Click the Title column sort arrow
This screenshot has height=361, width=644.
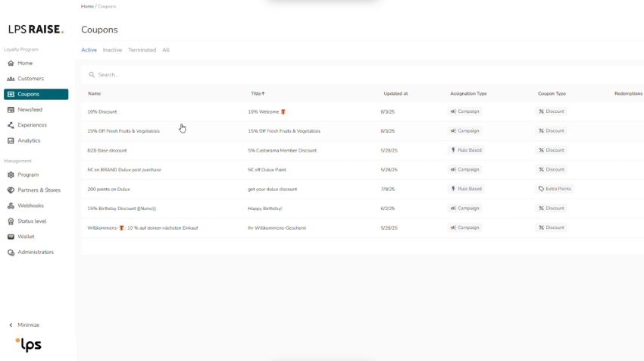coord(263,93)
